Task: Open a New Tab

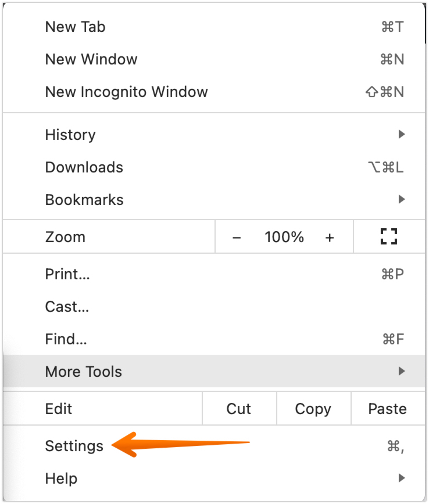Action: (x=75, y=27)
